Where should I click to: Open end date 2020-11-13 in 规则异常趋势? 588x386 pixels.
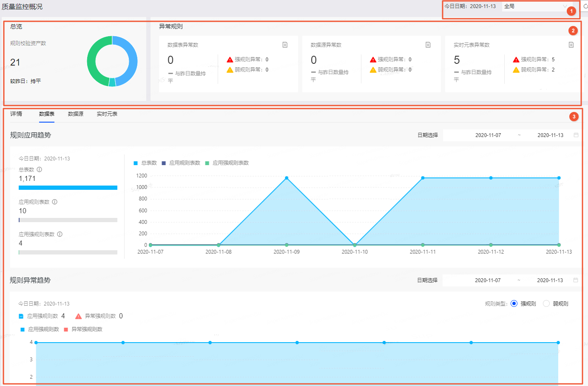click(550, 280)
